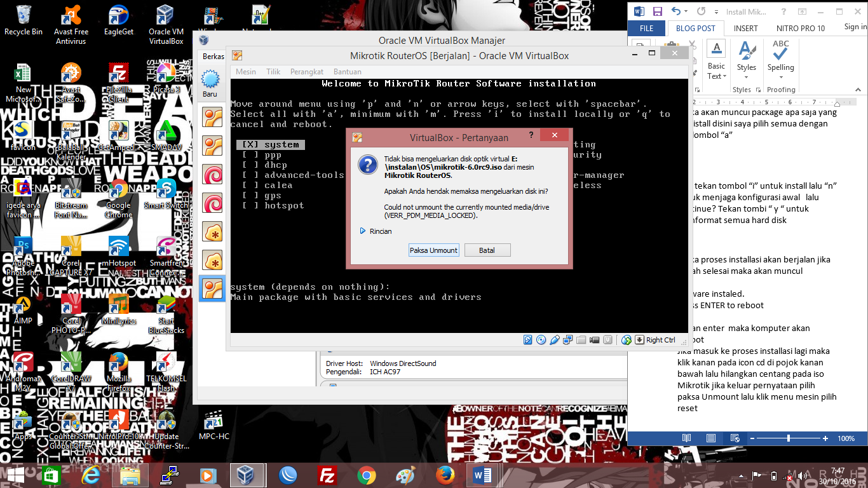Image resolution: width=868 pixels, height=488 pixels.
Task: Click the taskbar volume speaker icon
Action: click(803, 476)
